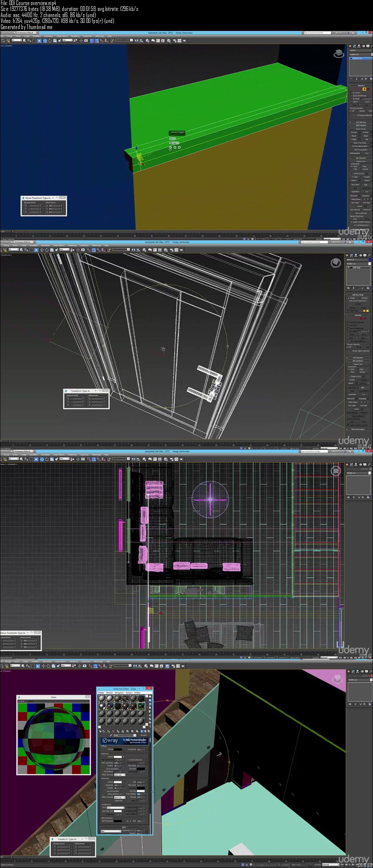Toggle Show Shaded Material in Viewport icon

(137, 731)
